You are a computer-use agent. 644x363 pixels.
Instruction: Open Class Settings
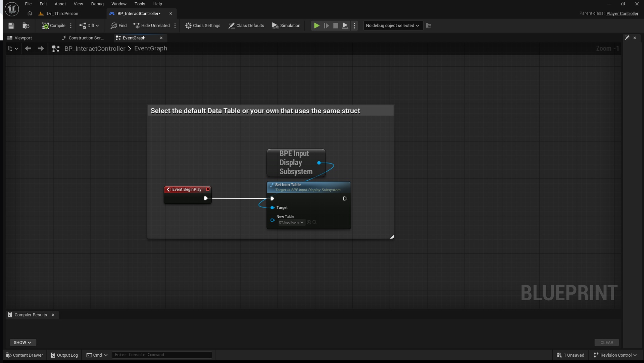(203, 25)
